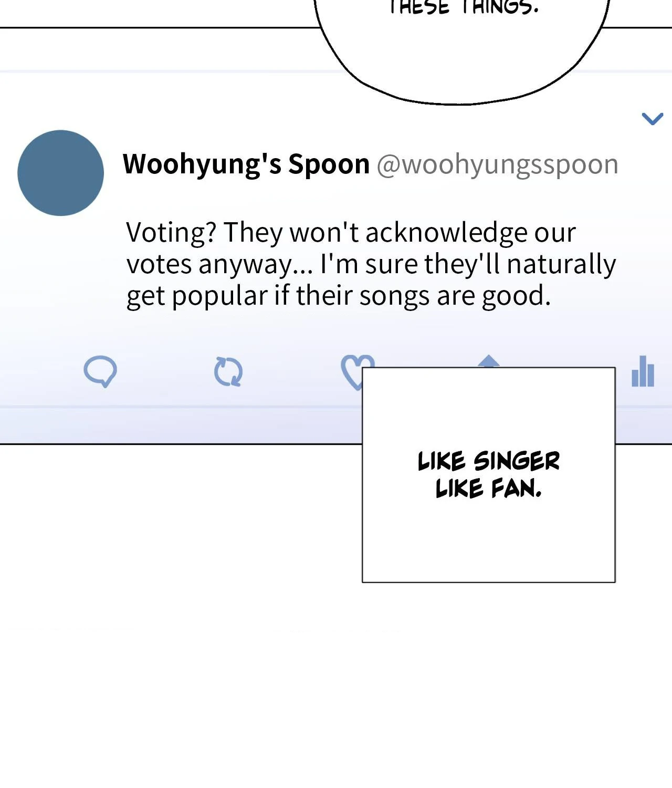The image size is (672, 788).
Task: Click the "LIKE FAN." caption line
Action: point(489,488)
